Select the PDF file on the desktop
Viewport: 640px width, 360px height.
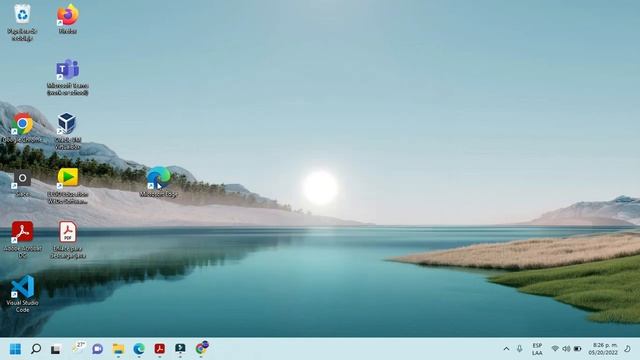pos(67,240)
